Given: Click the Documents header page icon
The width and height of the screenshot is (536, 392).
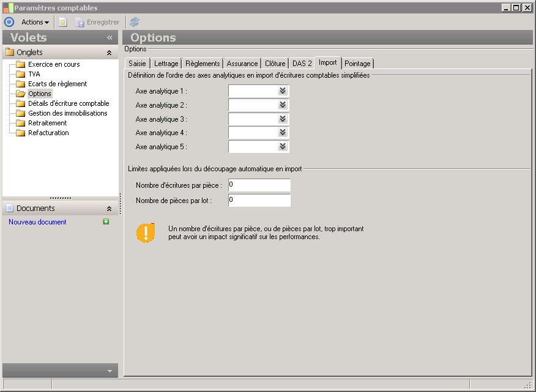Looking at the screenshot, I should pos(10,208).
